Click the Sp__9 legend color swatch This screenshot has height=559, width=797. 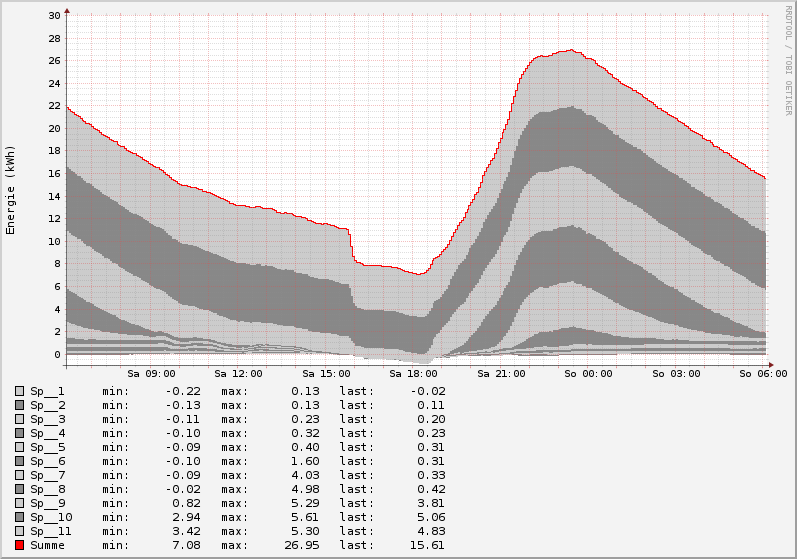(x=19, y=503)
